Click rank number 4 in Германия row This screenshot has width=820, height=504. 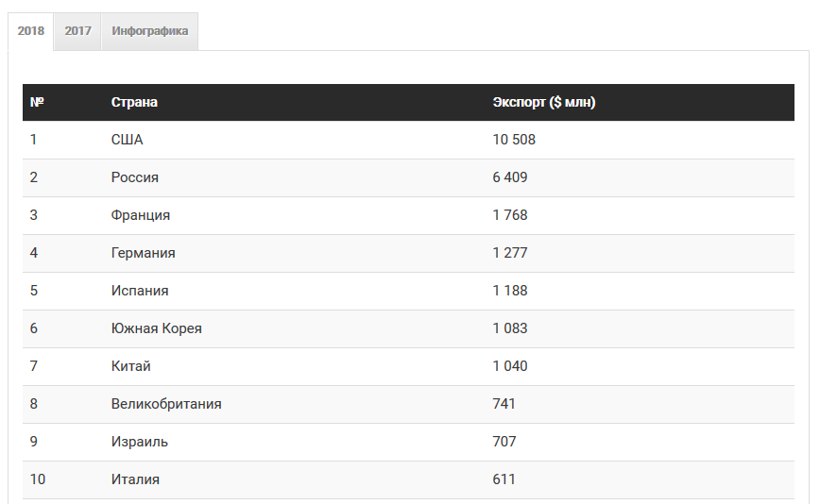point(33,253)
